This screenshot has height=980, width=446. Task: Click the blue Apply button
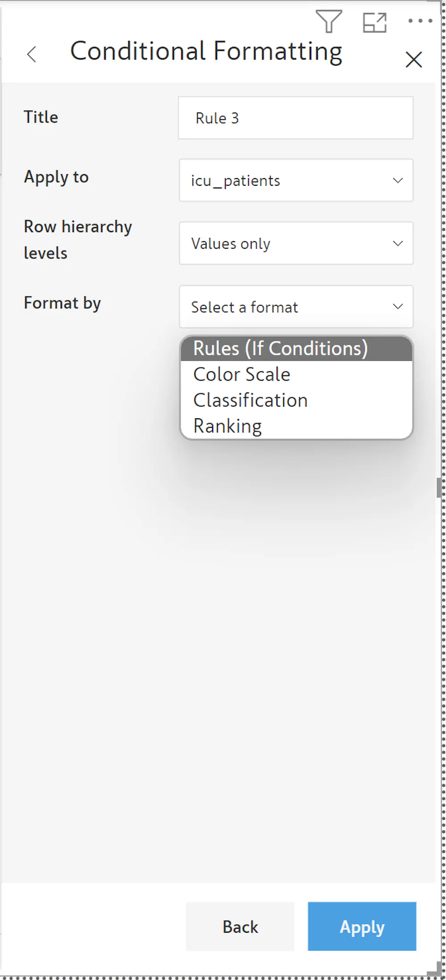tap(362, 926)
